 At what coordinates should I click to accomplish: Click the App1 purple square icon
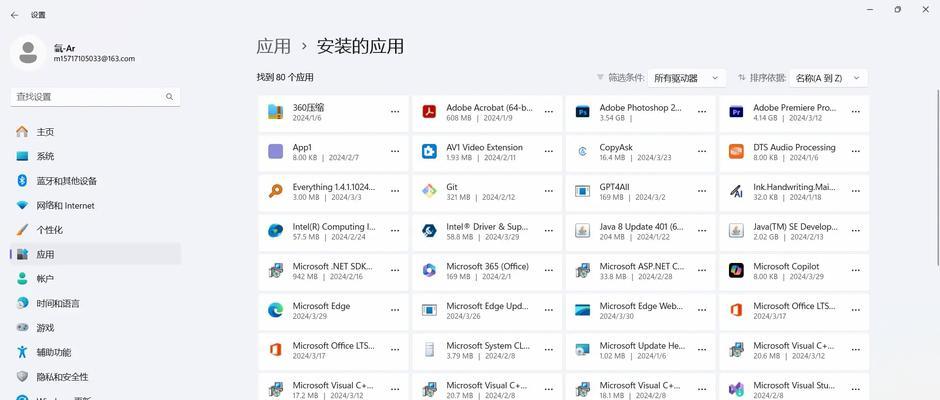(275, 151)
